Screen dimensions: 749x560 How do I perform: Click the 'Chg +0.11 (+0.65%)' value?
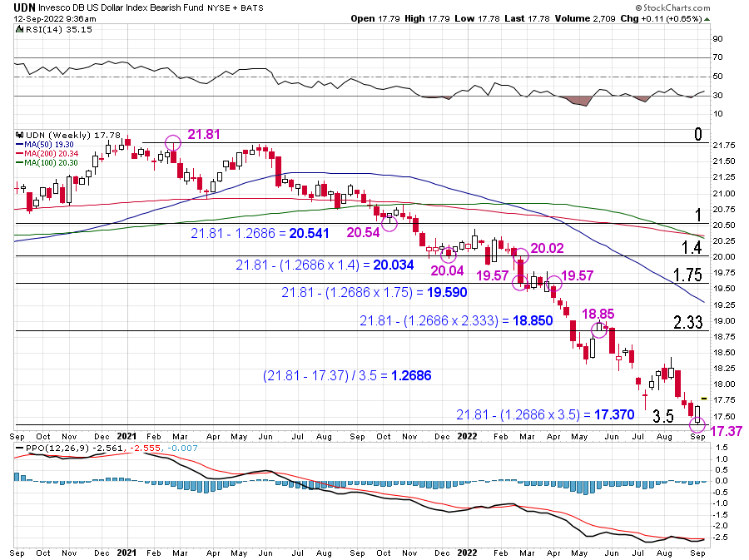[x=661, y=18]
